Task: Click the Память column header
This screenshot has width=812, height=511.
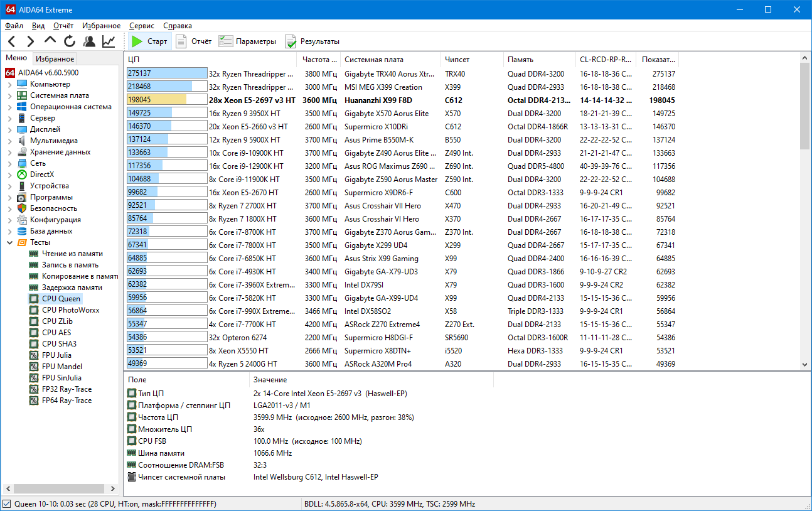Action: [x=540, y=60]
